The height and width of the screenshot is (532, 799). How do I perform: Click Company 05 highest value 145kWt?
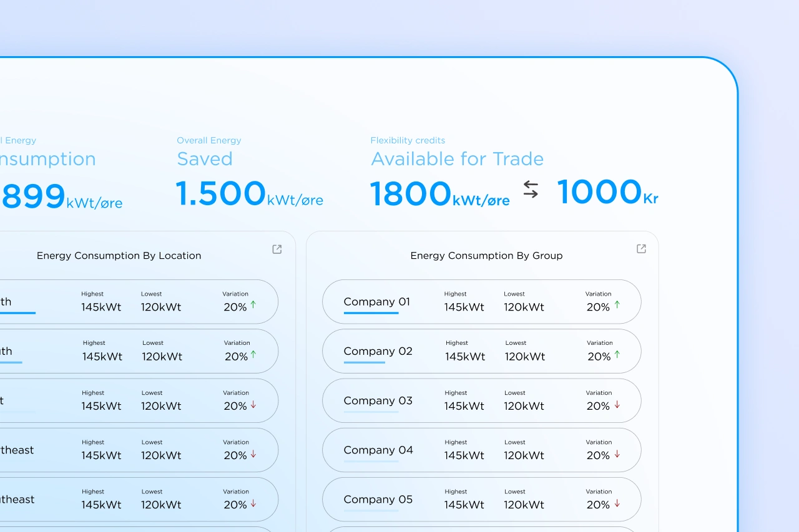(464, 505)
